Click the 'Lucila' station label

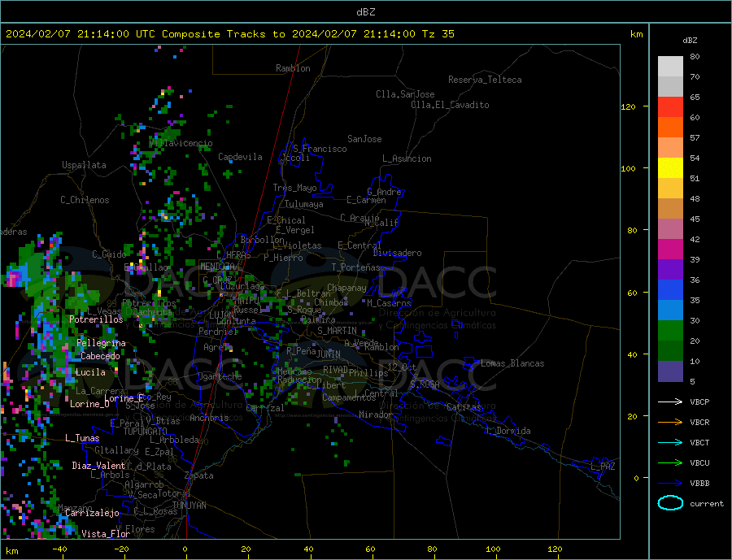click(x=90, y=372)
